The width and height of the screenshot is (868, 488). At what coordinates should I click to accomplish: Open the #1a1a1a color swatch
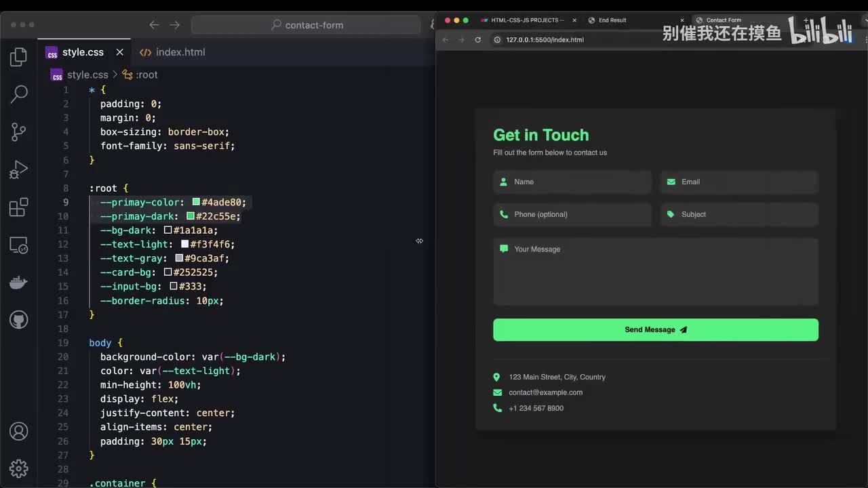point(167,230)
